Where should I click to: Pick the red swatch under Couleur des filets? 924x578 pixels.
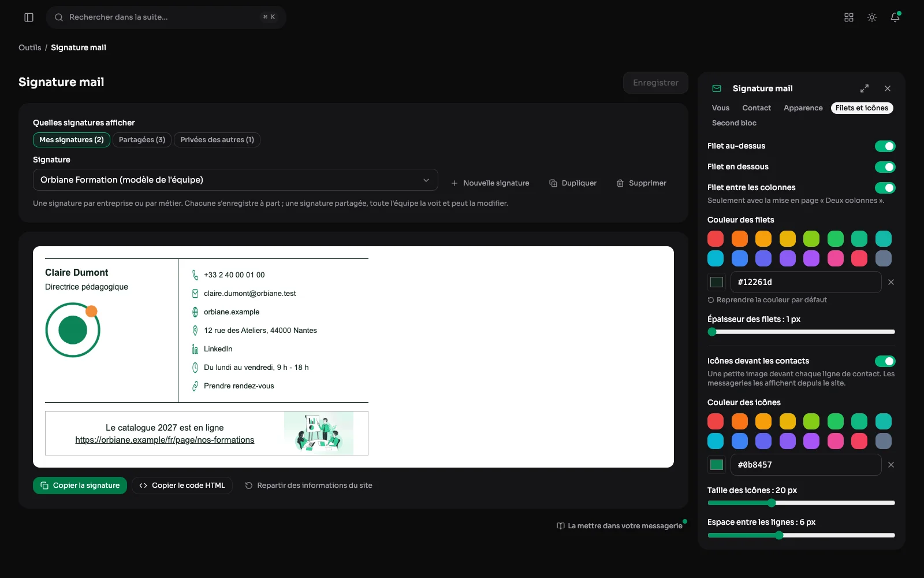coord(716,239)
